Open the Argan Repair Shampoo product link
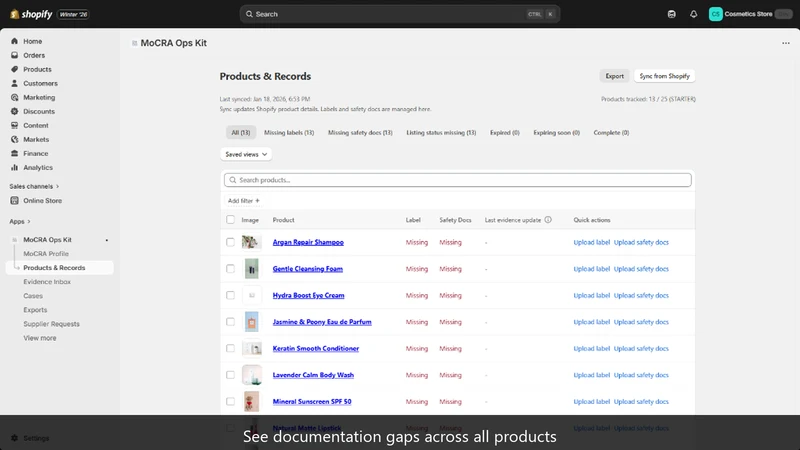 [308, 242]
